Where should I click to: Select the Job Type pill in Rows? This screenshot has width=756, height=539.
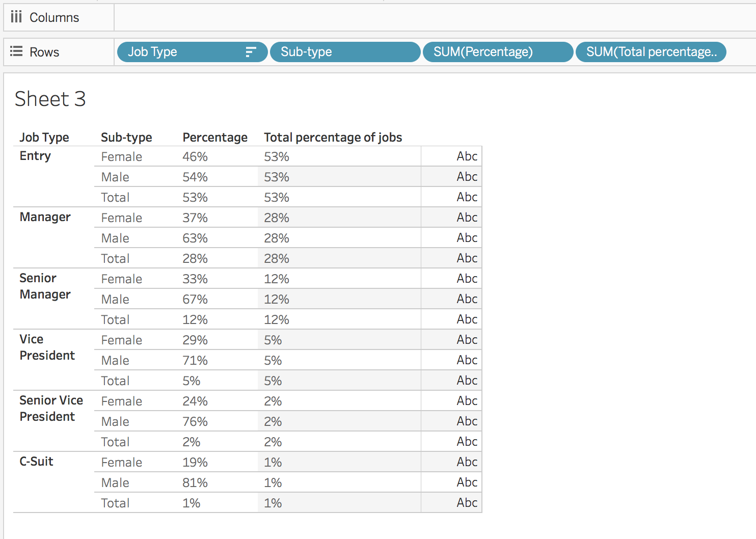click(192, 52)
